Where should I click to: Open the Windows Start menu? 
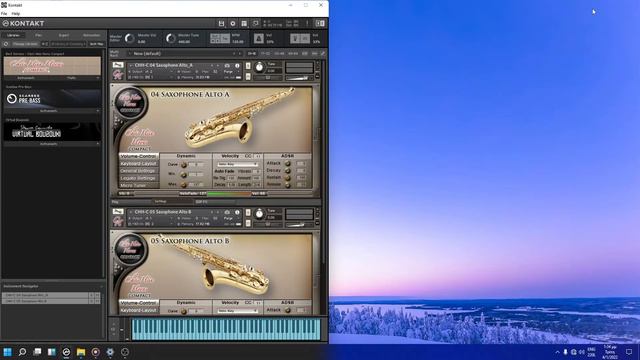(x=7, y=352)
